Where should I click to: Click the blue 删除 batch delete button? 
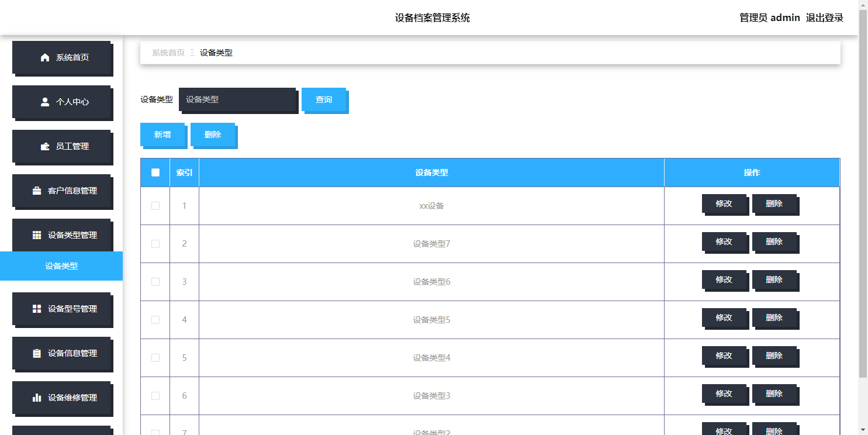click(x=213, y=134)
